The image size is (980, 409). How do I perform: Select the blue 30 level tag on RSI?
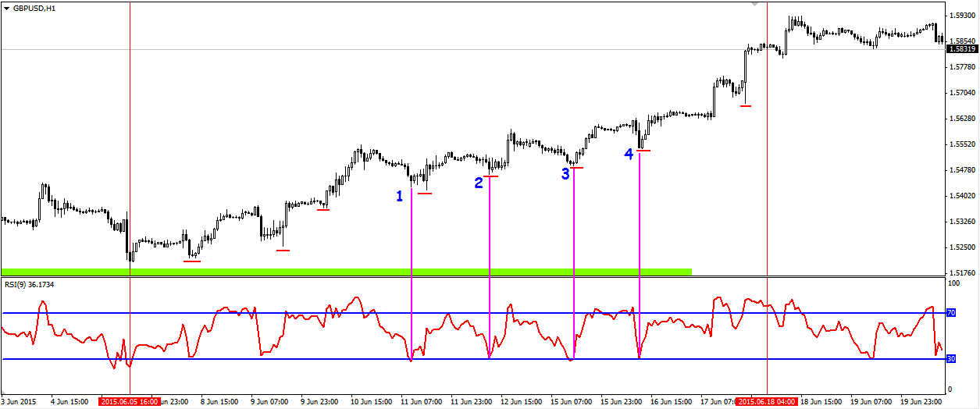[950, 359]
